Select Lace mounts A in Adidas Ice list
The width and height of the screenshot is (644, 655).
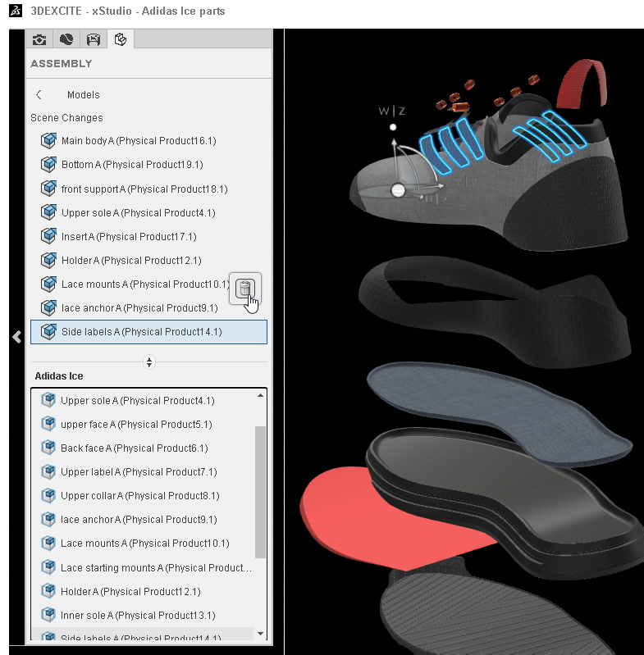(x=143, y=544)
